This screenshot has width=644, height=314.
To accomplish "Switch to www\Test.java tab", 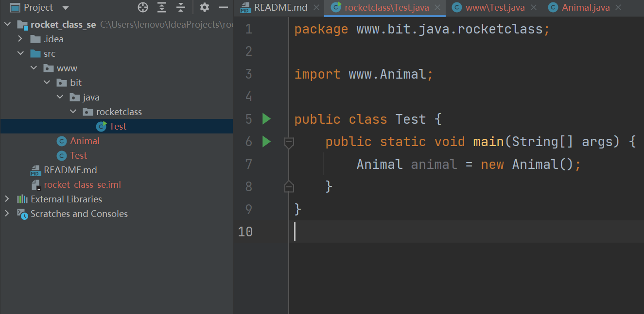I will [x=495, y=7].
